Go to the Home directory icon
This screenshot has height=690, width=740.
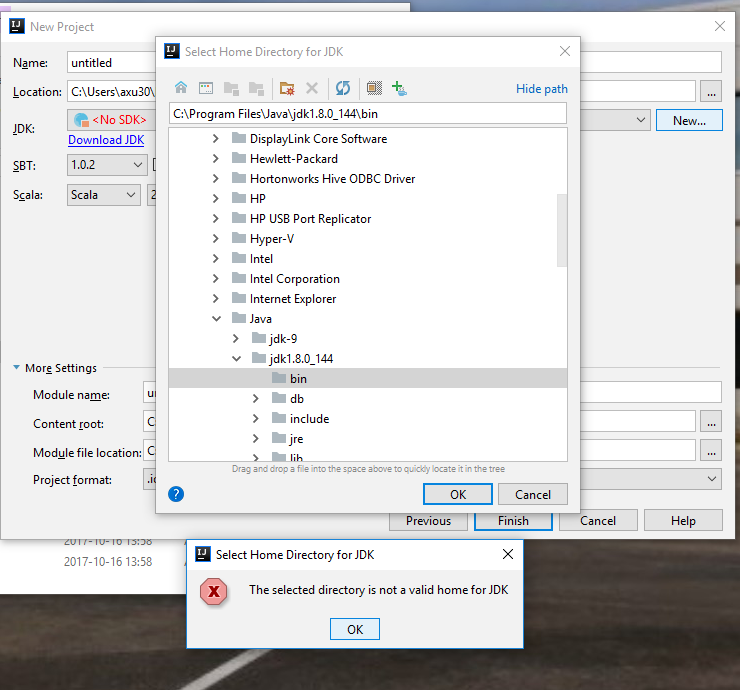(181, 88)
